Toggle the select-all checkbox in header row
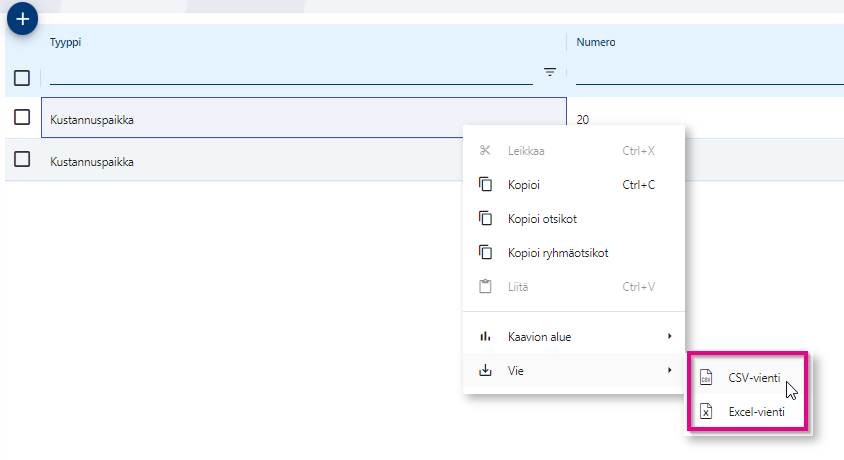Screen dimensions: 844x460 click(22, 78)
